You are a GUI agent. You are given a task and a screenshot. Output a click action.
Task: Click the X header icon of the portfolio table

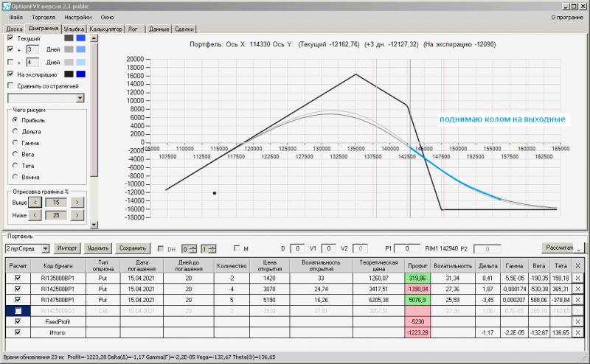point(577,266)
